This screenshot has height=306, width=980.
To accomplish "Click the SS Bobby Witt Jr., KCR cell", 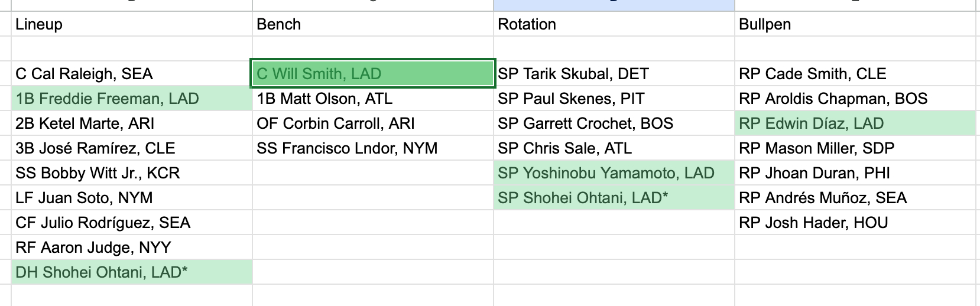I will [x=131, y=173].
